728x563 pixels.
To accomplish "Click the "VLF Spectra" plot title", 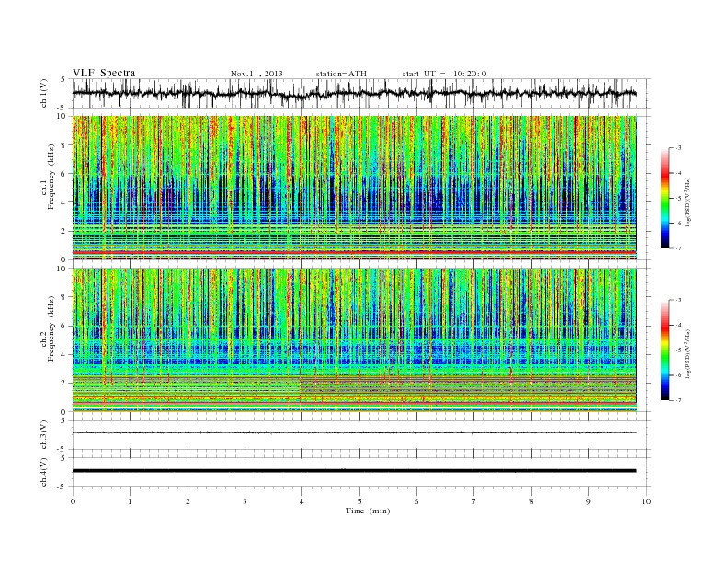I will point(104,73).
